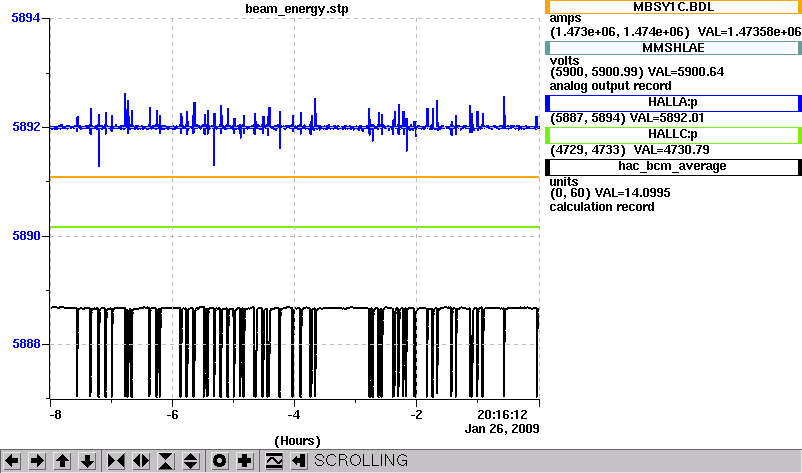Select the MMSHLAE teal curve legend

[x=673, y=48]
